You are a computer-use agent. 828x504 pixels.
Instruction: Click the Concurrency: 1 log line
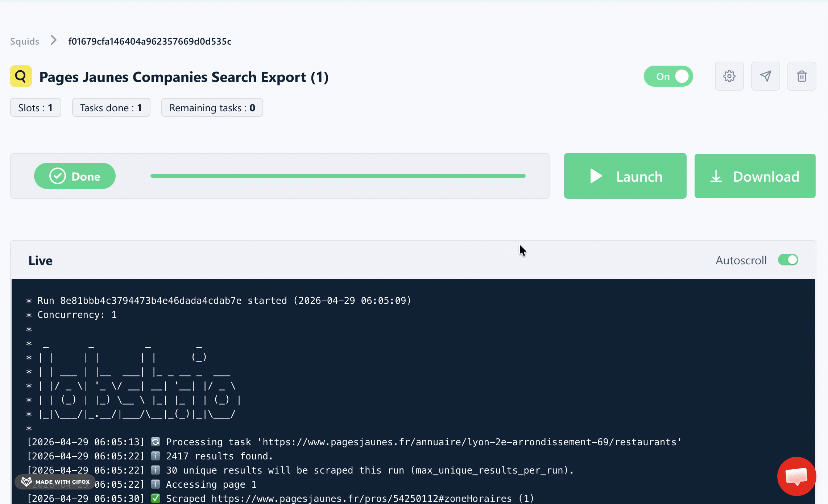[x=71, y=315]
